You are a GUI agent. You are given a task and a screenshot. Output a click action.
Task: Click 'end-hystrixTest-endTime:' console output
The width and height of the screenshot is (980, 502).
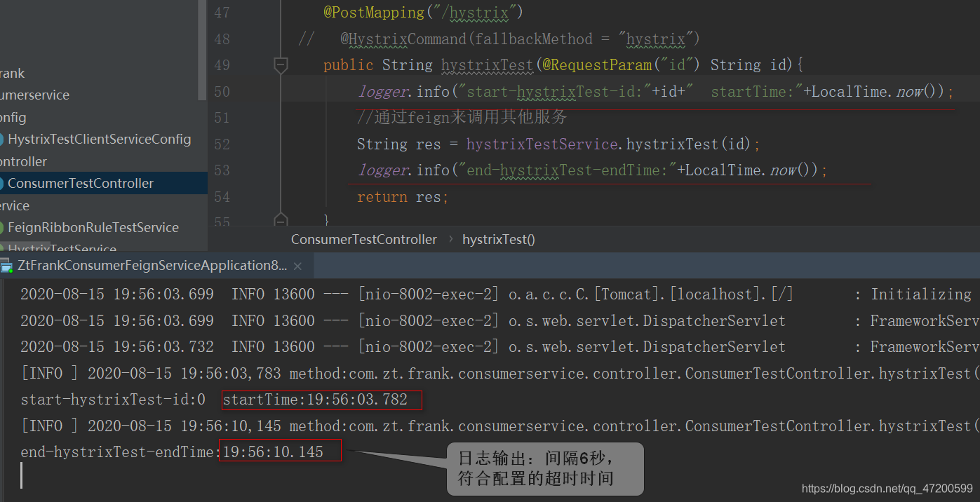121,452
